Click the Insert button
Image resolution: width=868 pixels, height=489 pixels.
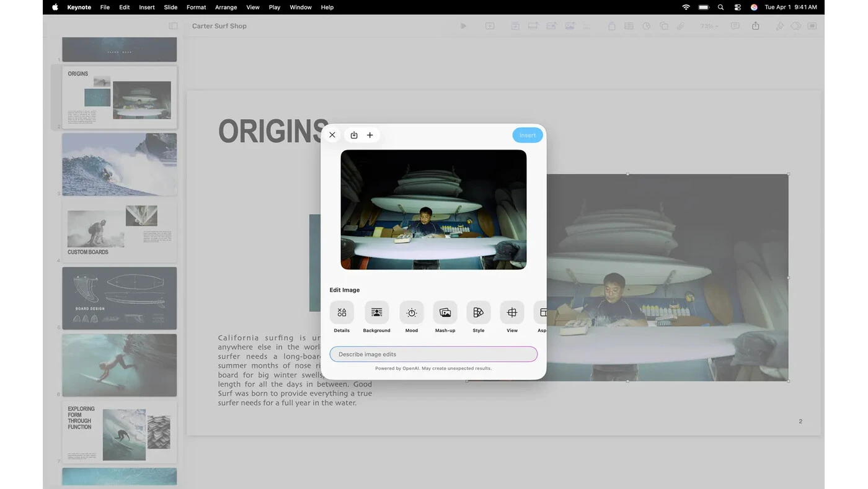click(x=528, y=135)
